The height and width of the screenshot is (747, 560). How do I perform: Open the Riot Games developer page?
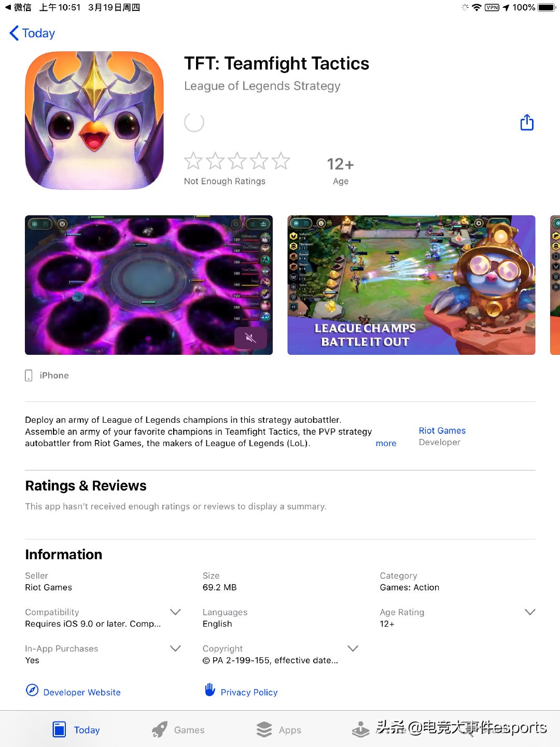click(x=442, y=431)
